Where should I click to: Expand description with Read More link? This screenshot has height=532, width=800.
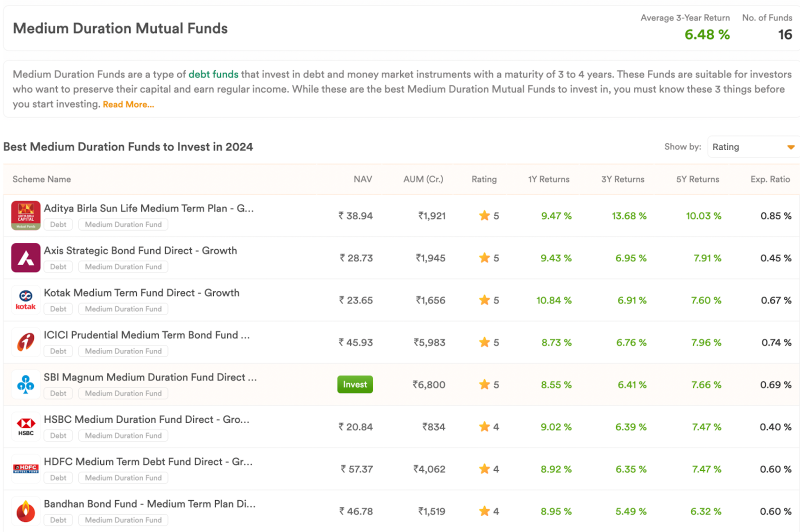click(128, 104)
